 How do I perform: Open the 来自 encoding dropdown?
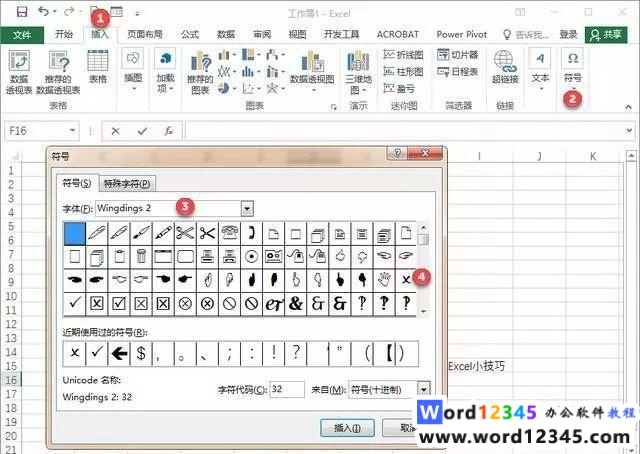point(424,389)
